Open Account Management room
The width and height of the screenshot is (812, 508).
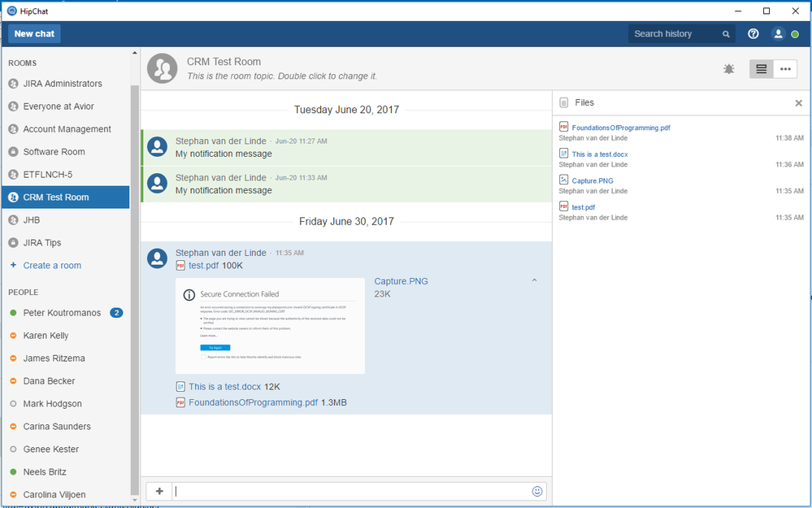click(x=66, y=129)
